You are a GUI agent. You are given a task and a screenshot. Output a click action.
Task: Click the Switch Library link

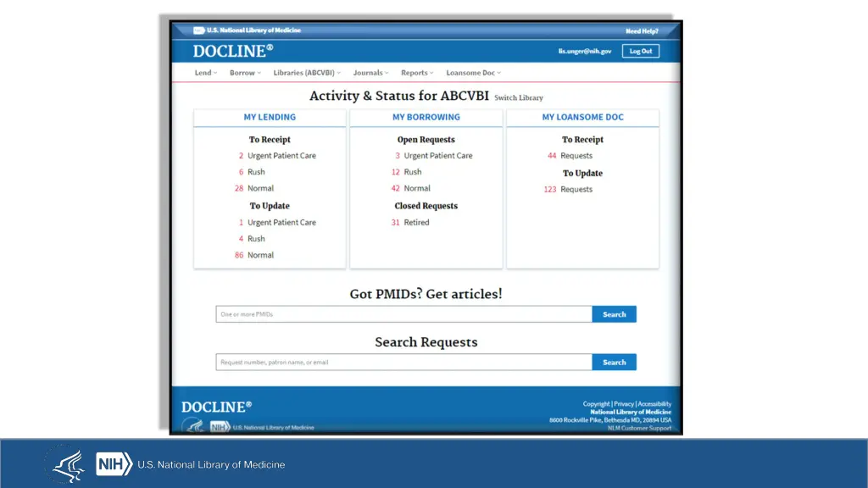[519, 98]
